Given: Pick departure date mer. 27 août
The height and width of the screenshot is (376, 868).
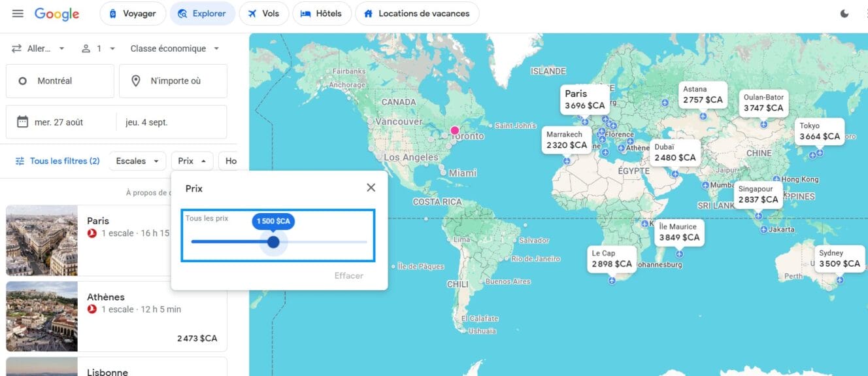Looking at the screenshot, I should coord(61,122).
